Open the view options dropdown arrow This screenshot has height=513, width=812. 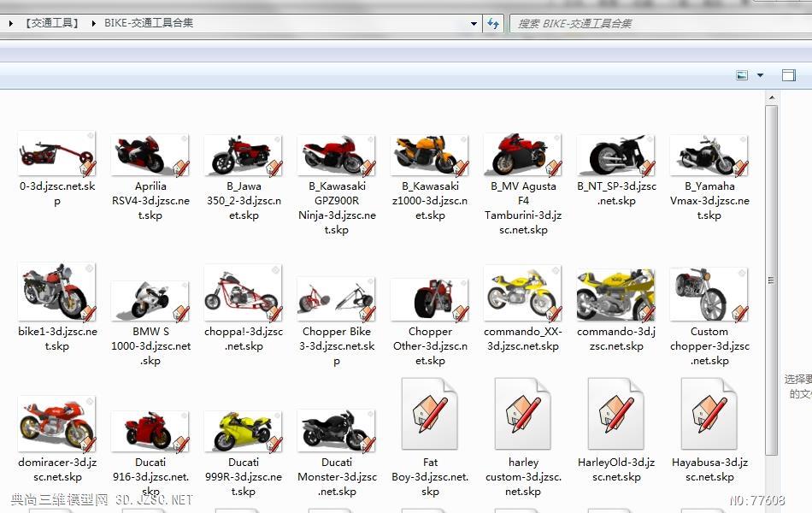760,75
